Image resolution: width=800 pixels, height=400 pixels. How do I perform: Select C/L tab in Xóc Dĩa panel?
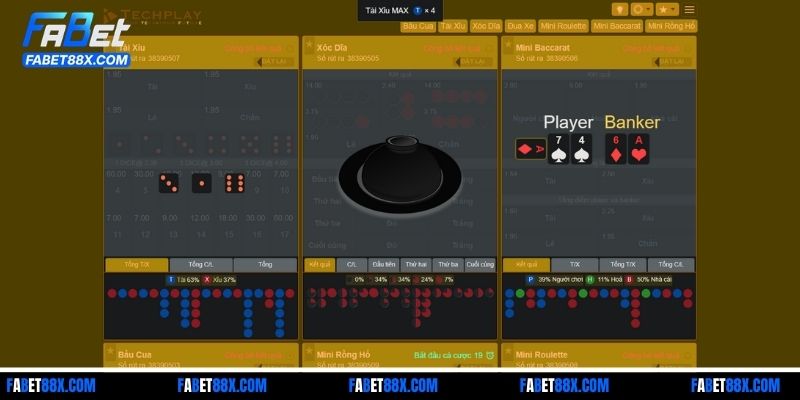click(x=352, y=265)
